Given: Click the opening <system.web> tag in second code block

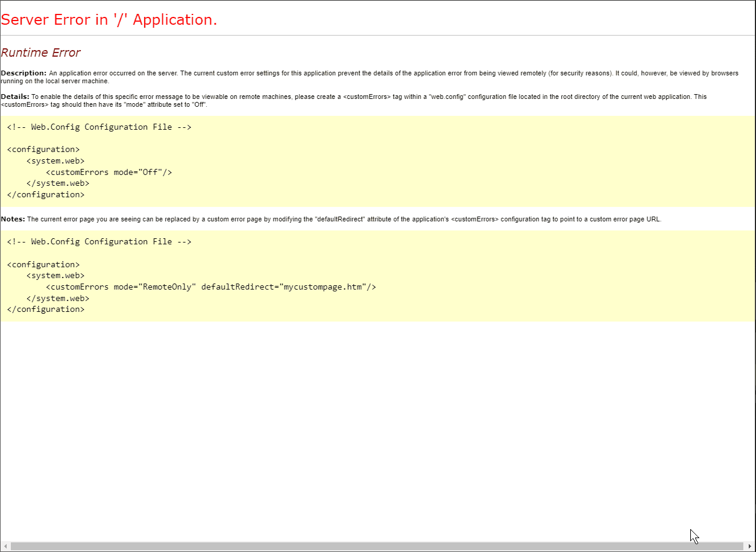Looking at the screenshot, I should click(x=55, y=276).
